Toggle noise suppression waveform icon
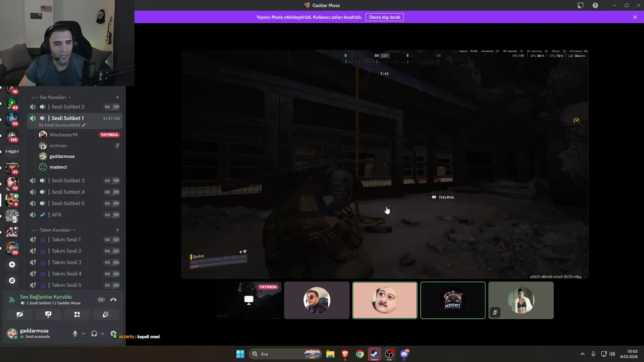 (x=101, y=300)
